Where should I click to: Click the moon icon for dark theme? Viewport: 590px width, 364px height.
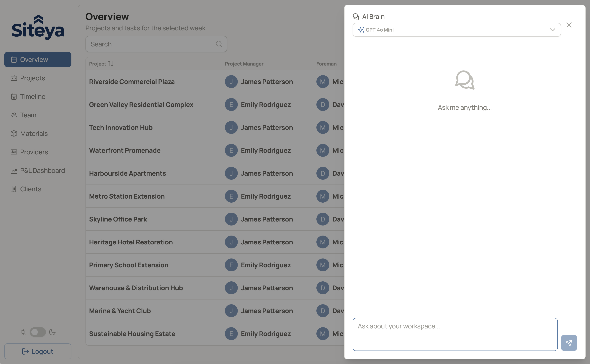point(53,332)
